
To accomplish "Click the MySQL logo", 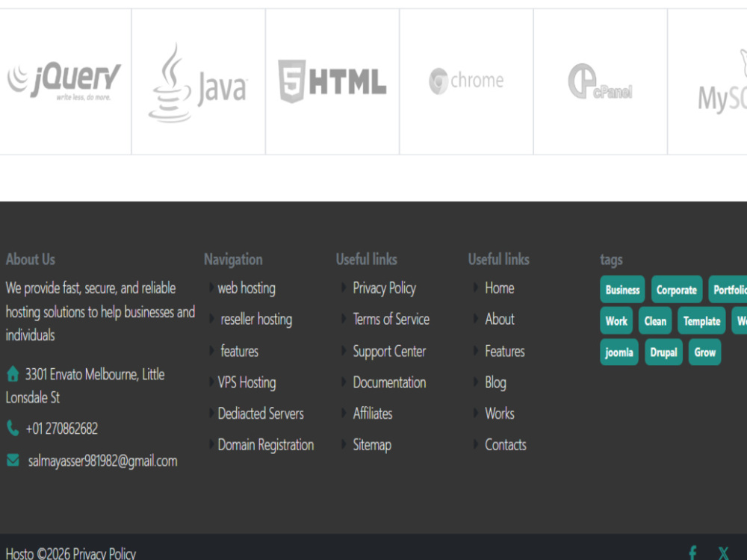I will click(x=722, y=81).
